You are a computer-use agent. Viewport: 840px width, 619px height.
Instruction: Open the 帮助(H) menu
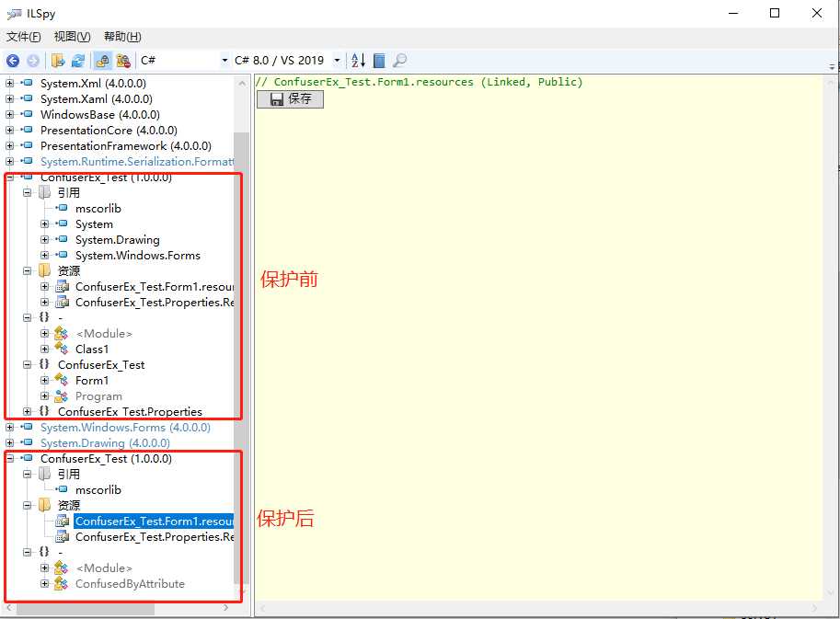point(122,37)
